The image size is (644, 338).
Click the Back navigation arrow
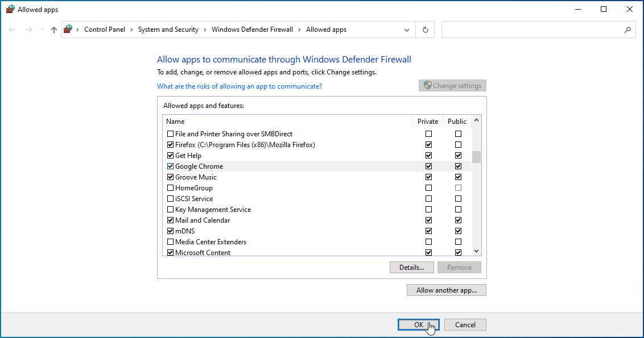[13, 30]
